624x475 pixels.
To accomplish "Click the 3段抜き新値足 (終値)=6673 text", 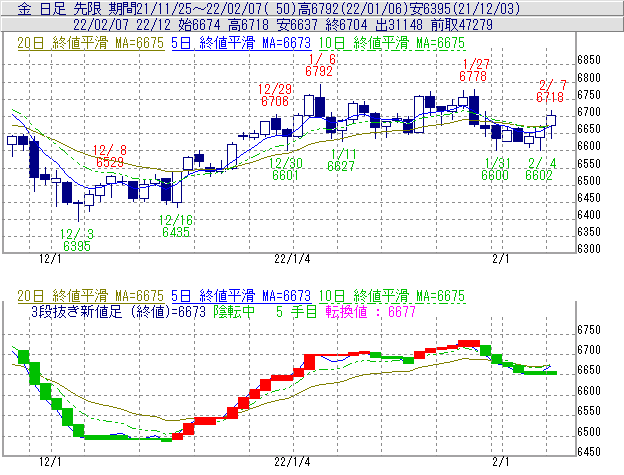I will pyautogui.click(x=119, y=311).
